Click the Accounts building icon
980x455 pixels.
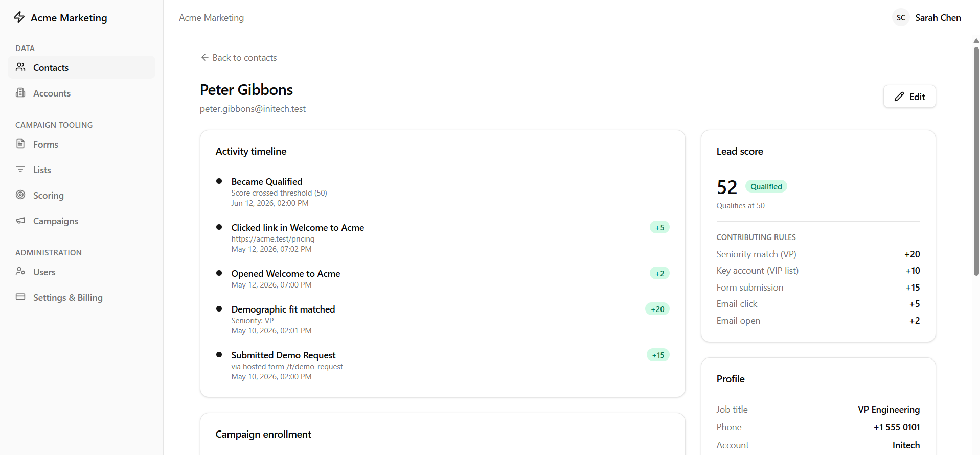click(20, 92)
